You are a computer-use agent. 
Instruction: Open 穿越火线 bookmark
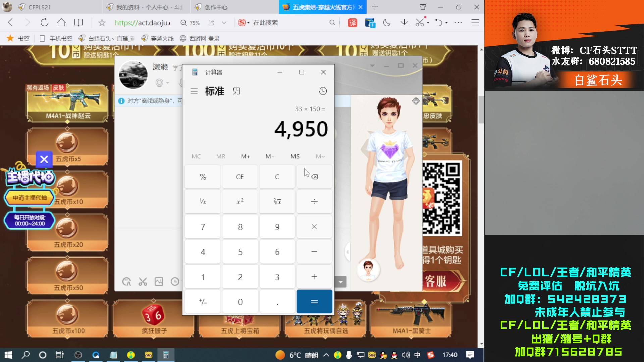[x=157, y=38]
